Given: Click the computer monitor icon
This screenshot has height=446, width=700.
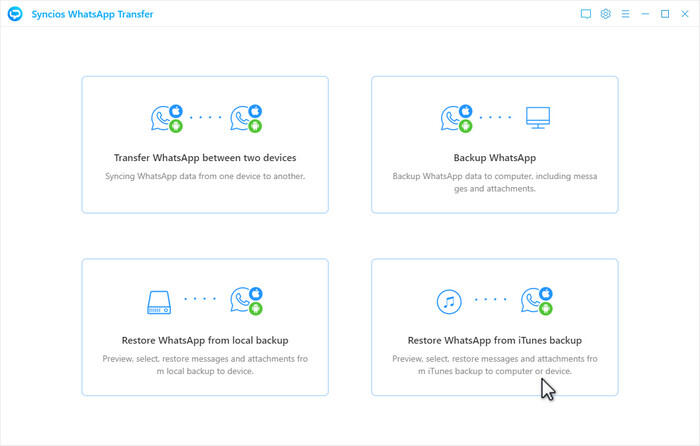Looking at the screenshot, I should tap(538, 118).
